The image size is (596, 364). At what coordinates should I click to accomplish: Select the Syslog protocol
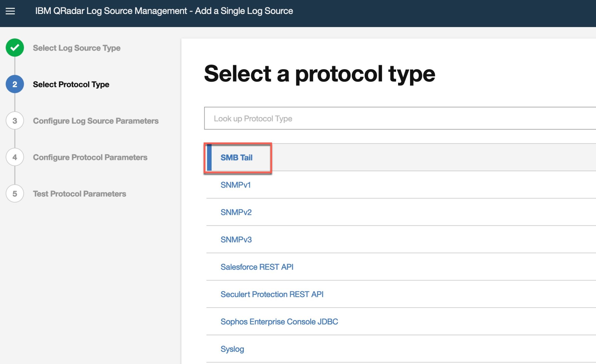pyautogui.click(x=232, y=349)
